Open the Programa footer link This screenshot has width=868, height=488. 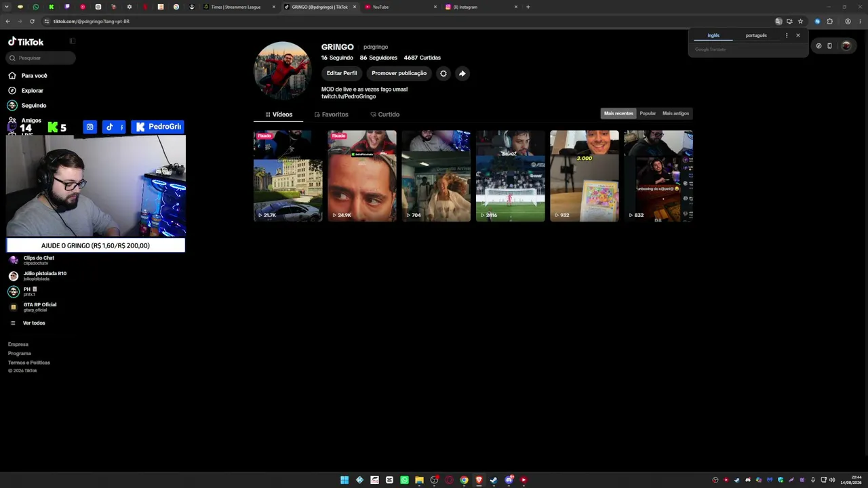point(20,353)
